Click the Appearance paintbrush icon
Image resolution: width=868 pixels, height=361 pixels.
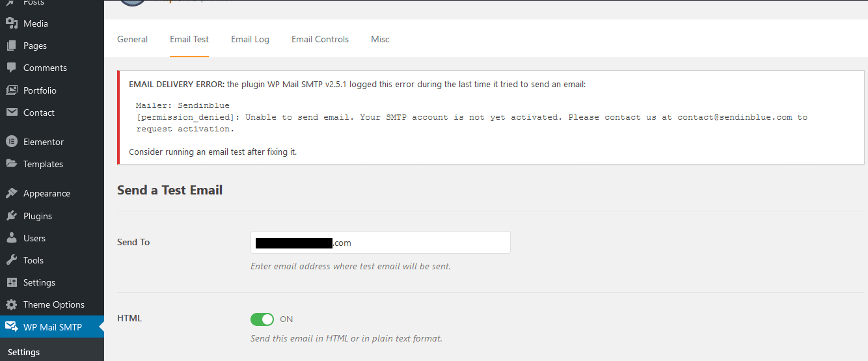click(x=12, y=193)
